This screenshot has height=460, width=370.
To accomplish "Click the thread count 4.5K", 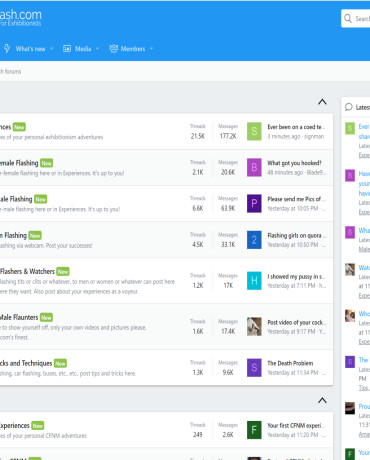I will point(198,244).
